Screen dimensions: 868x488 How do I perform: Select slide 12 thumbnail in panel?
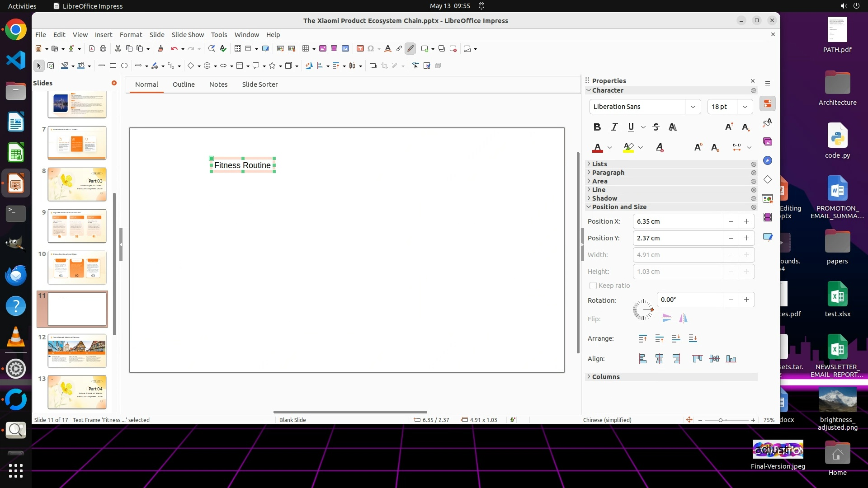tap(77, 351)
